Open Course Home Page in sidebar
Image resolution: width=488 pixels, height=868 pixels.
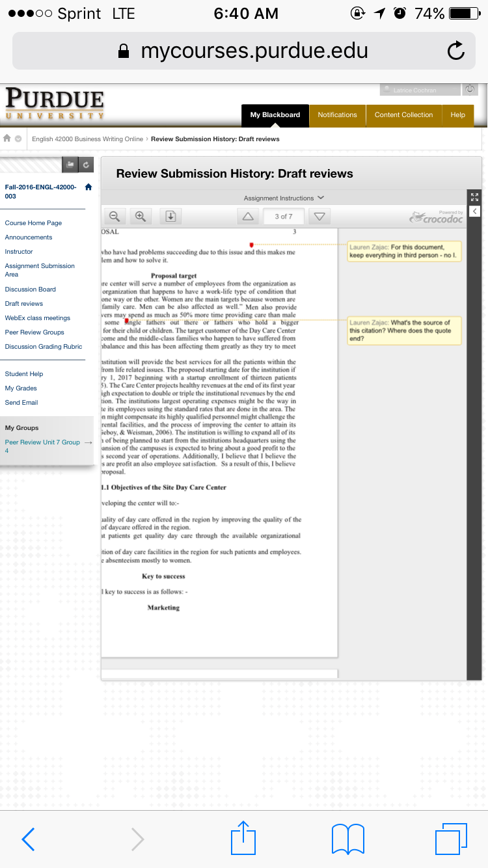click(x=33, y=223)
